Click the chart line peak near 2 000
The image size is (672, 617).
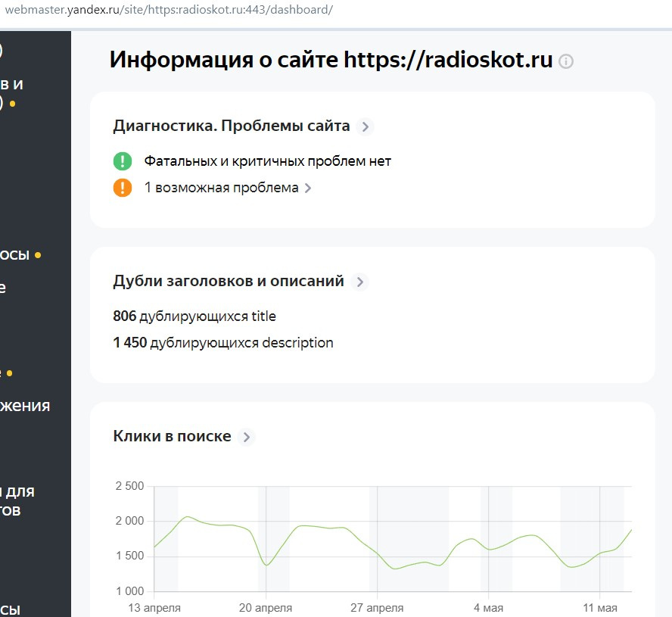click(187, 516)
